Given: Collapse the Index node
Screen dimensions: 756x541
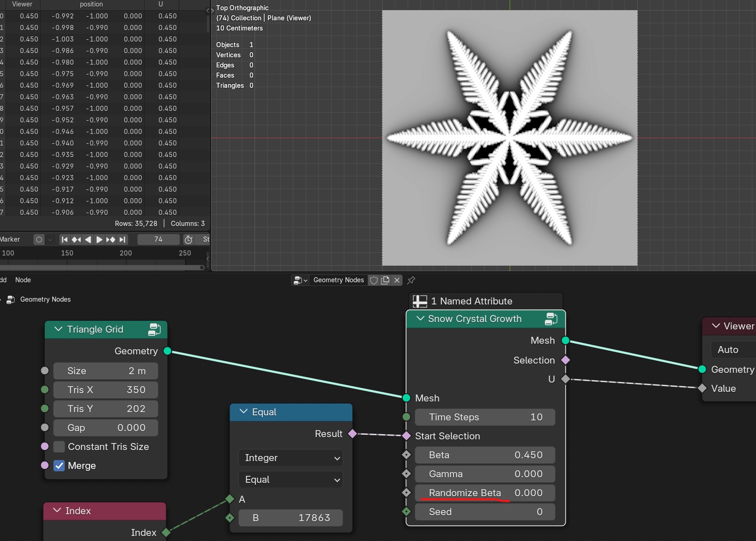Looking at the screenshot, I should coord(57,510).
